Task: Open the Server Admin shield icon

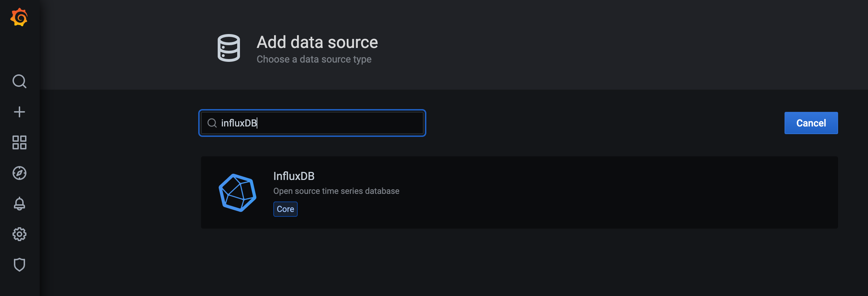Action: click(19, 265)
